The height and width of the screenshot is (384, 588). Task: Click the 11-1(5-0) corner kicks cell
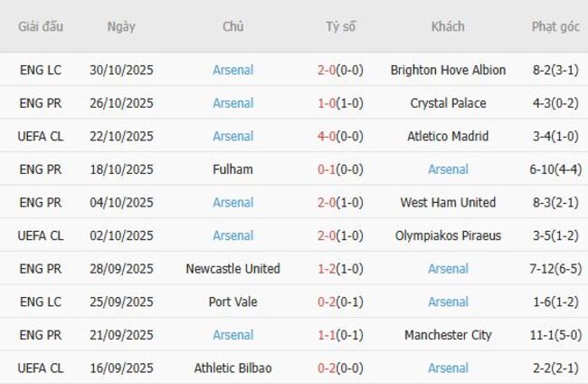[x=555, y=335]
